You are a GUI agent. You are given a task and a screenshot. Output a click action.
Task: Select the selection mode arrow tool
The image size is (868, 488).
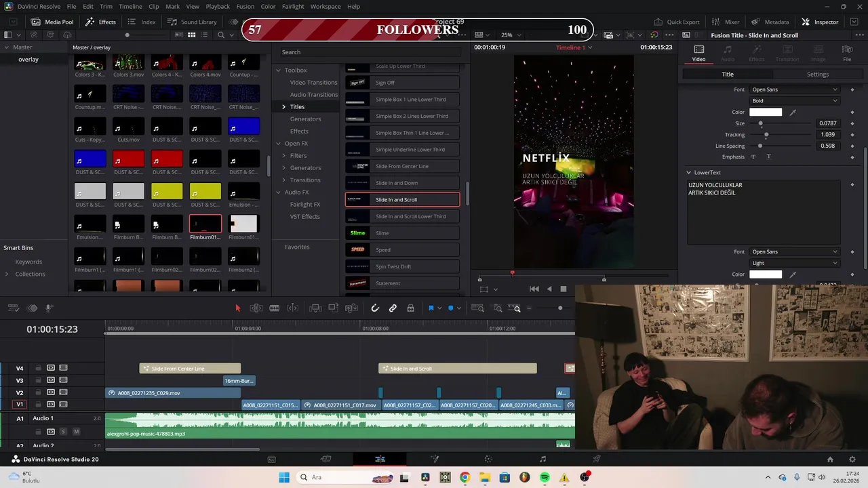(x=237, y=308)
